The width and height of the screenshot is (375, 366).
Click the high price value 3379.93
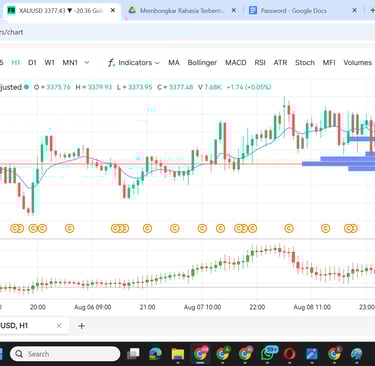click(100, 87)
